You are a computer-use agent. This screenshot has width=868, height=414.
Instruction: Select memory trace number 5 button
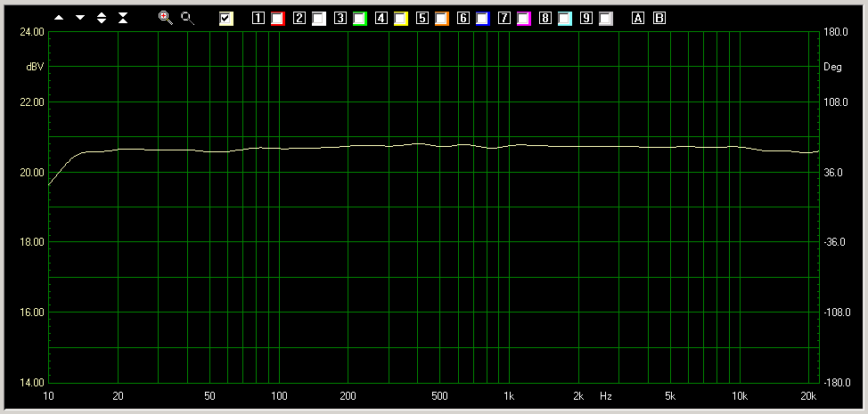click(422, 18)
